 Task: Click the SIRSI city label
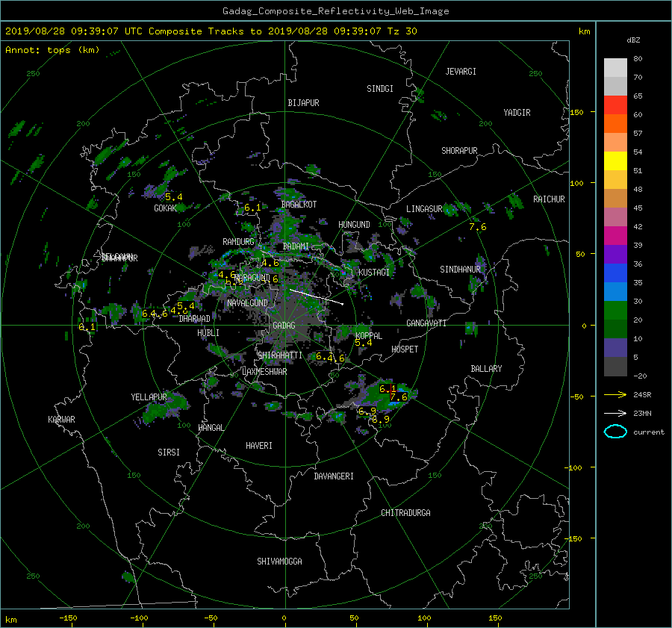click(x=169, y=453)
